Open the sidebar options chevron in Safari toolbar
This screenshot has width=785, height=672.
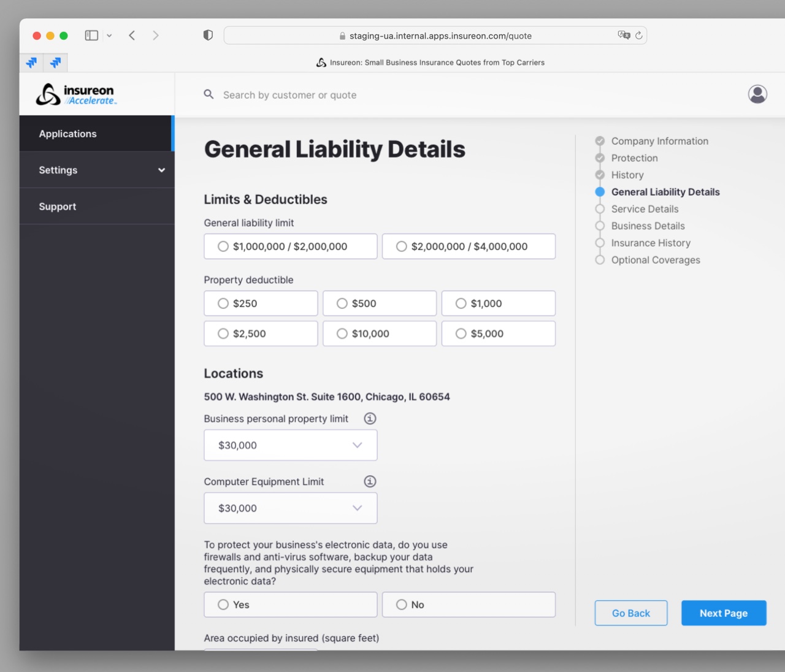[109, 36]
